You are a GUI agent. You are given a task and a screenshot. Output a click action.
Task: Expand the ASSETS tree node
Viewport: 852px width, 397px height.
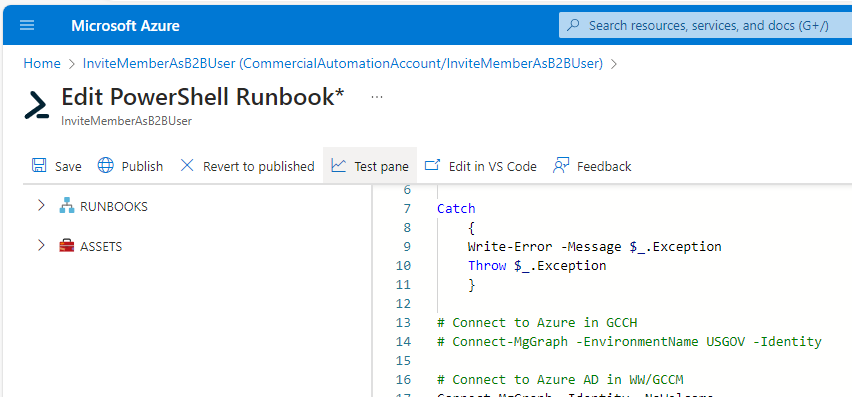(41, 246)
